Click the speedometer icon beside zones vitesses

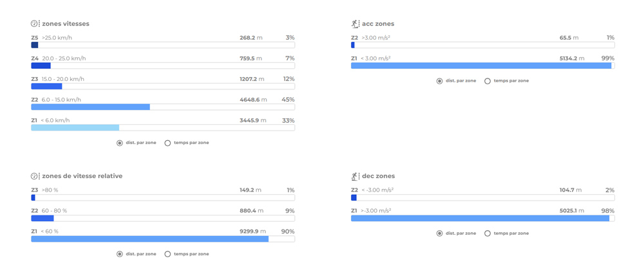point(35,24)
